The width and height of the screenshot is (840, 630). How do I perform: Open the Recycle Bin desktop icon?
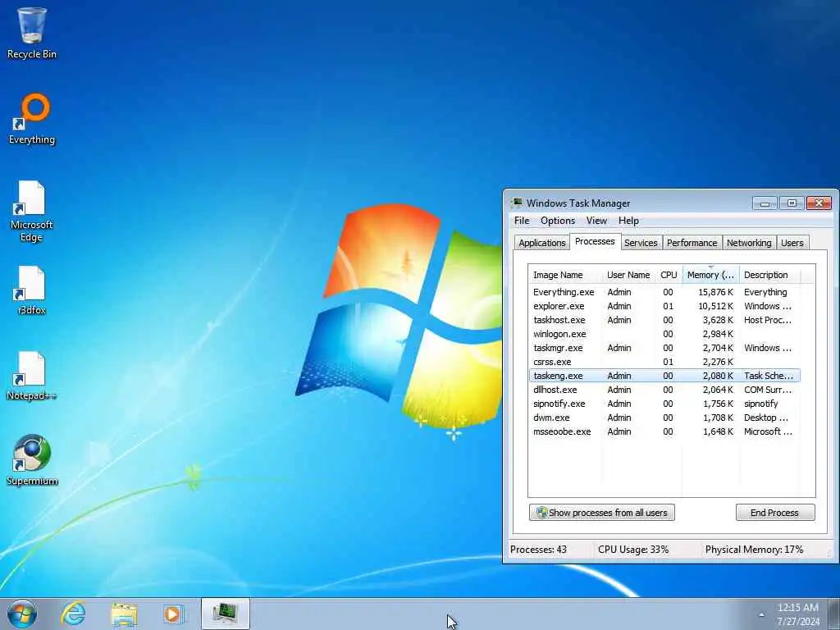click(32, 33)
